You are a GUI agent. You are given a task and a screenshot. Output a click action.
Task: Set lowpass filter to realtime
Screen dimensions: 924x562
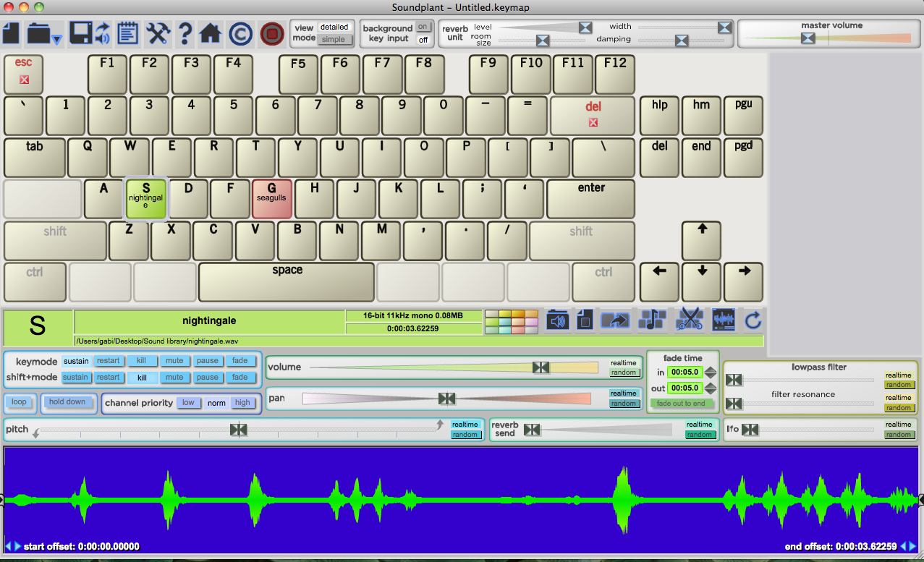pos(899,375)
